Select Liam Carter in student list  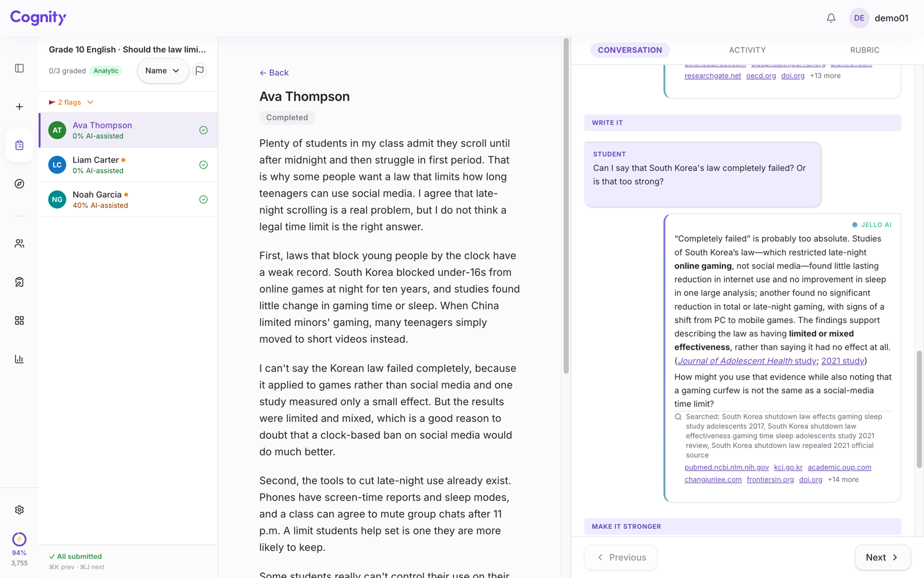(x=128, y=165)
